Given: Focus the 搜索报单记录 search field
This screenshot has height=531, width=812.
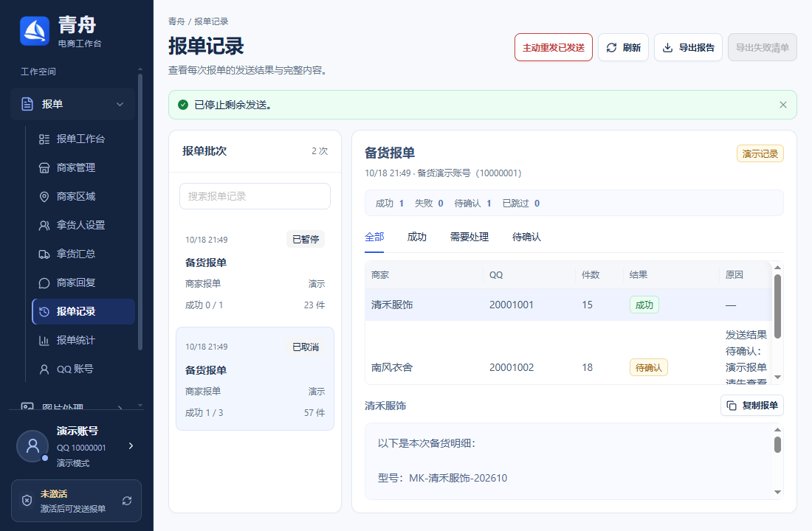Looking at the screenshot, I should (x=255, y=196).
